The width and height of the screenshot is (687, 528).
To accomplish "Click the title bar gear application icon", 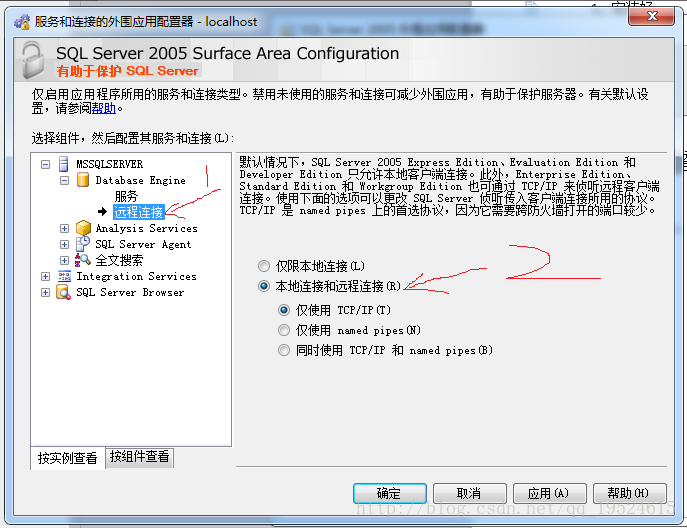I will tap(22, 21).
